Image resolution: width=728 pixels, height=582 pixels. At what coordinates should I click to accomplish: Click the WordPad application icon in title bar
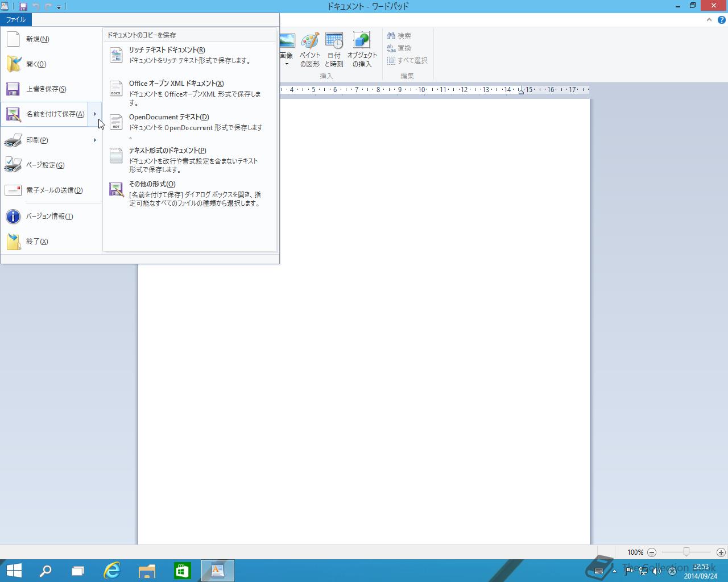tap(5, 6)
